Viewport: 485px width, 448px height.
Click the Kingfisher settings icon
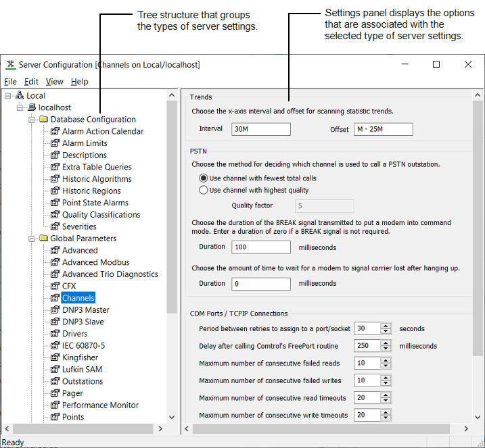[x=55, y=357]
